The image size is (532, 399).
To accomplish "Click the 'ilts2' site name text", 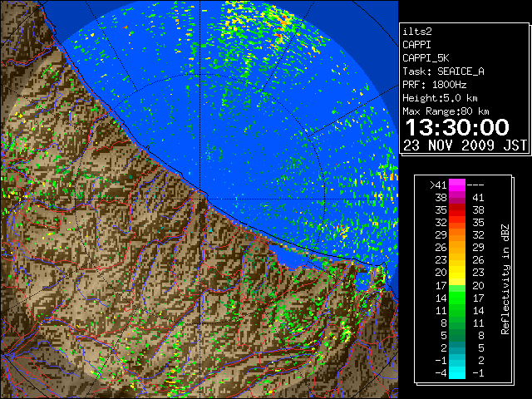I will (x=417, y=32).
